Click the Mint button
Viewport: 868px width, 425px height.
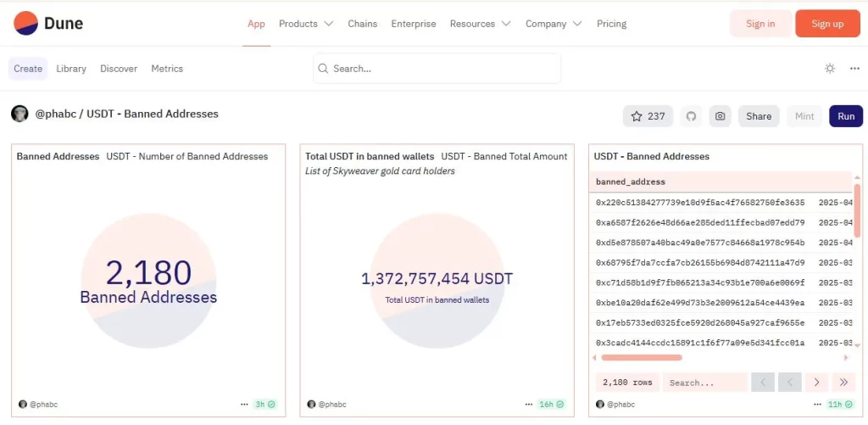coord(804,116)
